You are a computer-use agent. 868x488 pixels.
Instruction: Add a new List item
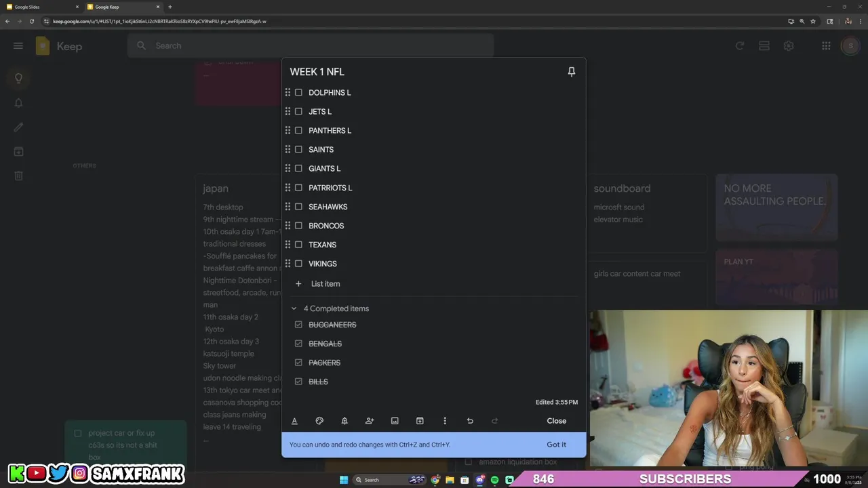pyautogui.click(x=325, y=284)
